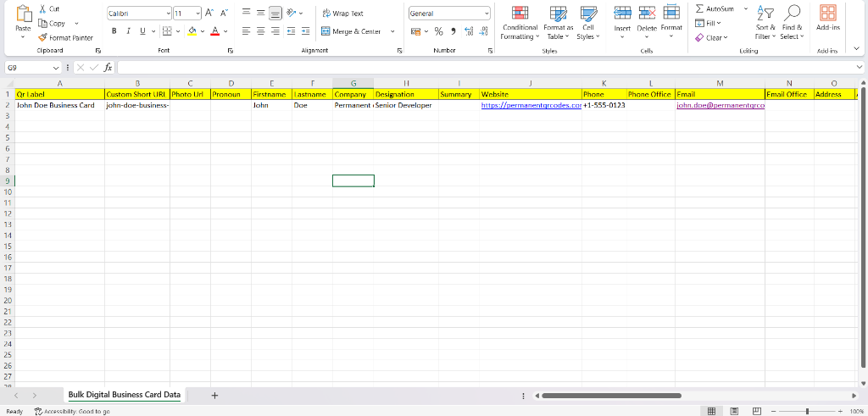The height and width of the screenshot is (416, 868).
Task: Apply the Borders icon
Action: pos(167,31)
